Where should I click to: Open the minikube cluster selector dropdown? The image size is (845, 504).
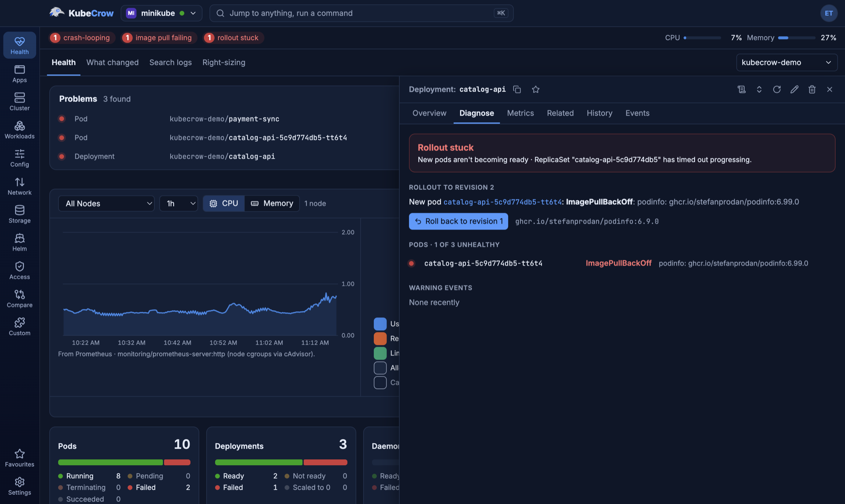(x=161, y=13)
